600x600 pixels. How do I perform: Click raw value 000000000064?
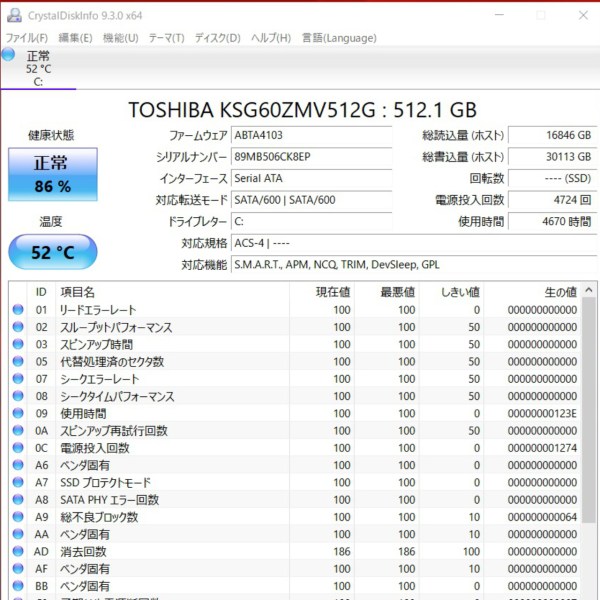(542, 517)
